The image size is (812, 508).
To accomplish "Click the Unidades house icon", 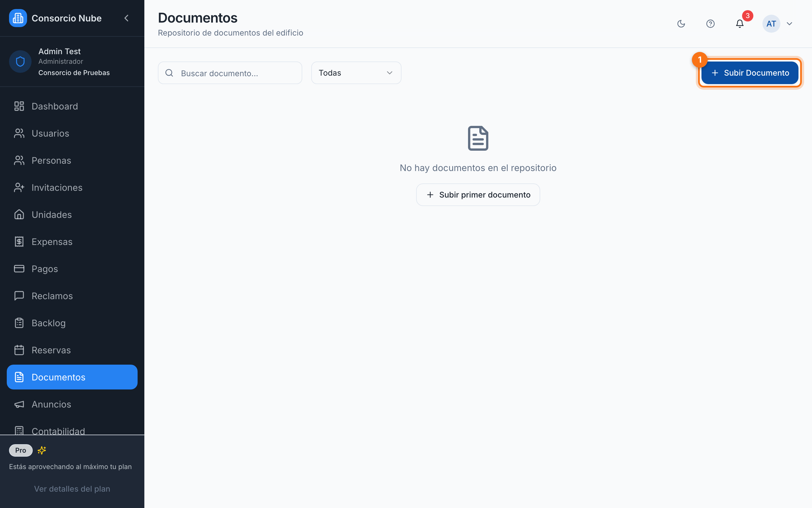I will pyautogui.click(x=19, y=214).
